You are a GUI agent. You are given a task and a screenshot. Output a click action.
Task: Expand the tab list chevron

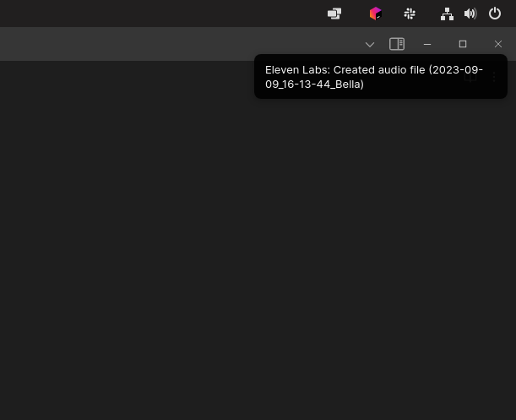coord(370,45)
